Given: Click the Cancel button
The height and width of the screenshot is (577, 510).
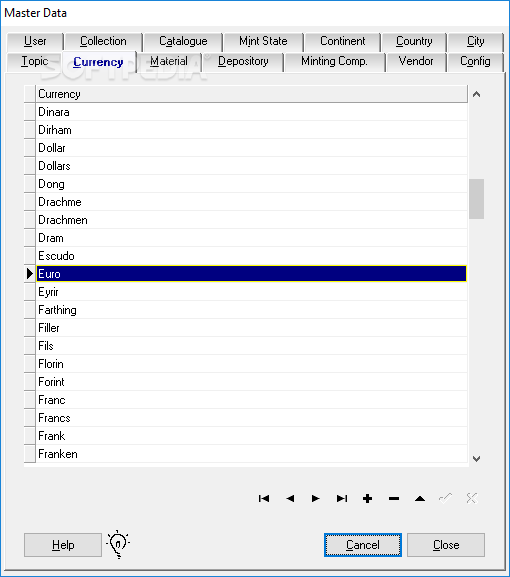Looking at the screenshot, I should click(x=363, y=545).
